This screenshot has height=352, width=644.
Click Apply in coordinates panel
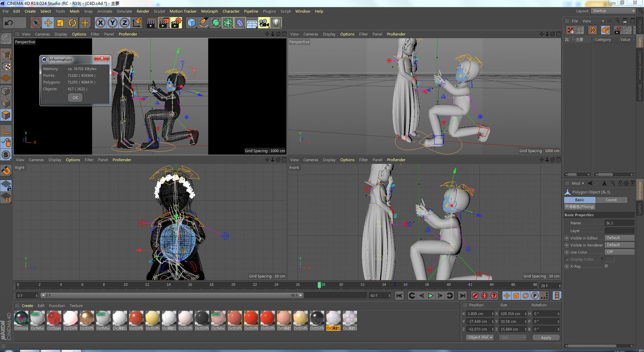(x=546, y=338)
